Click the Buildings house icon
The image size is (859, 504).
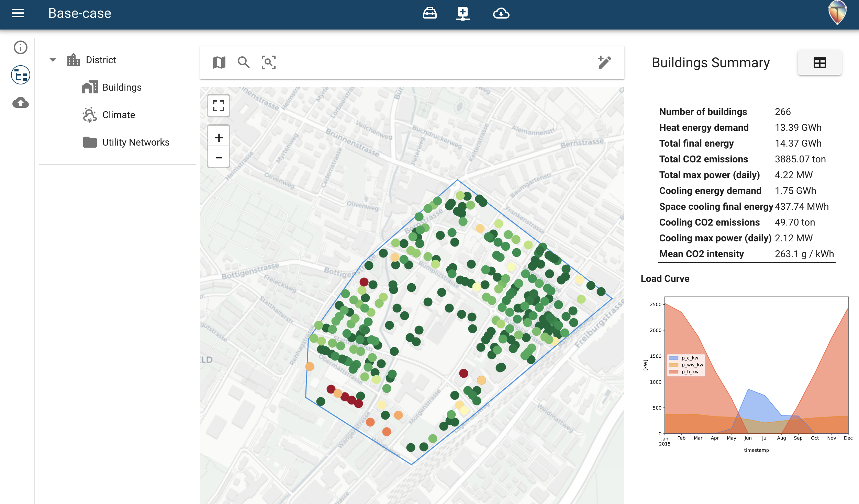coord(90,87)
